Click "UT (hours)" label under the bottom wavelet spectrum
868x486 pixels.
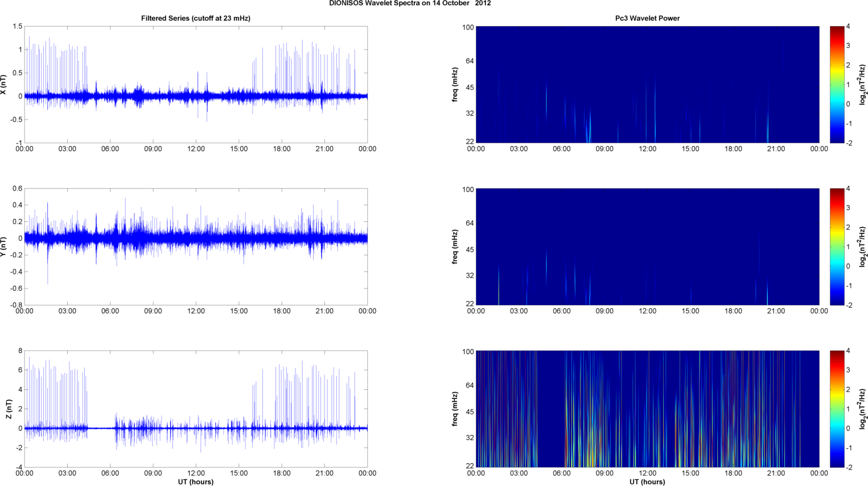coord(647,482)
